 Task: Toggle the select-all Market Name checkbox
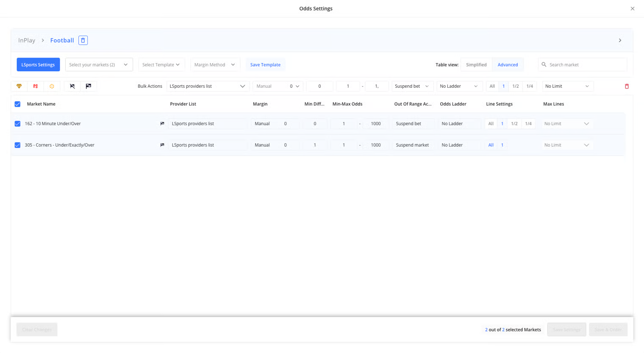pos(17,104)
